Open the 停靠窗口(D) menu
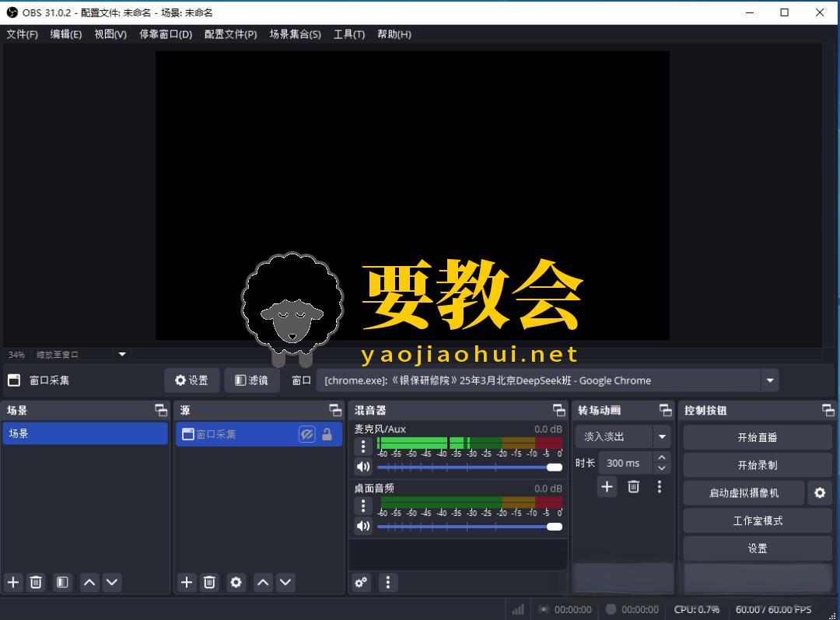 pos(166,34)
